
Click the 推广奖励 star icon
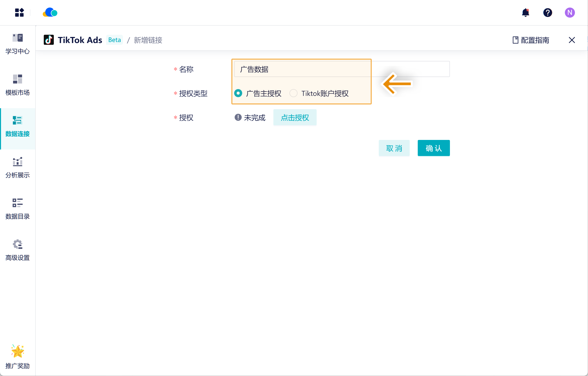pos(18,351)
